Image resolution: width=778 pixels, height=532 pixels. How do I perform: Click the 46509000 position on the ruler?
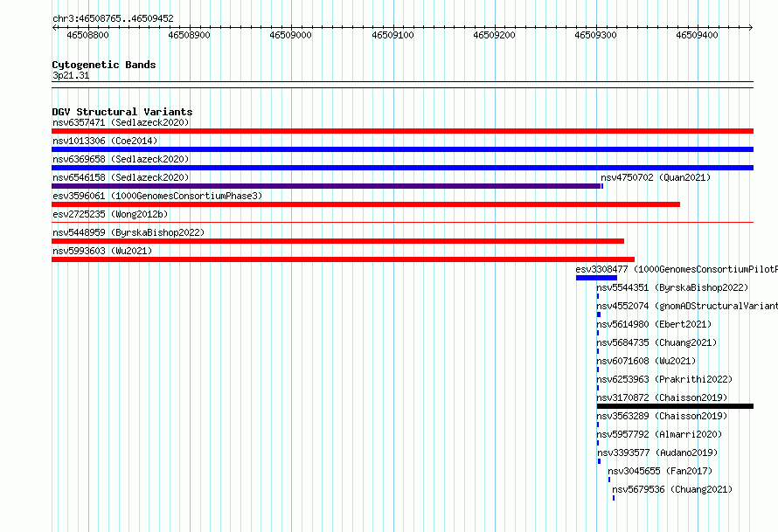[x=291, y=35]
